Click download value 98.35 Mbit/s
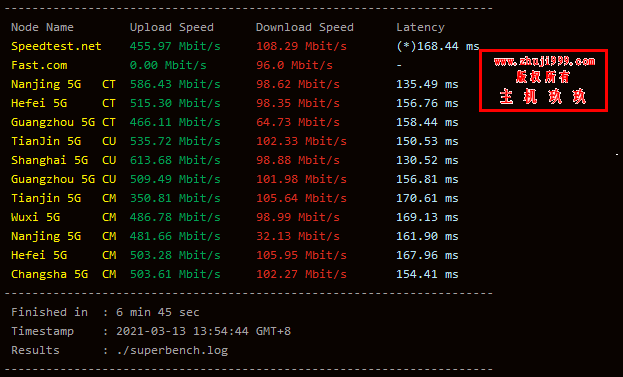This screenshot has width=623, height=377. 298,103
